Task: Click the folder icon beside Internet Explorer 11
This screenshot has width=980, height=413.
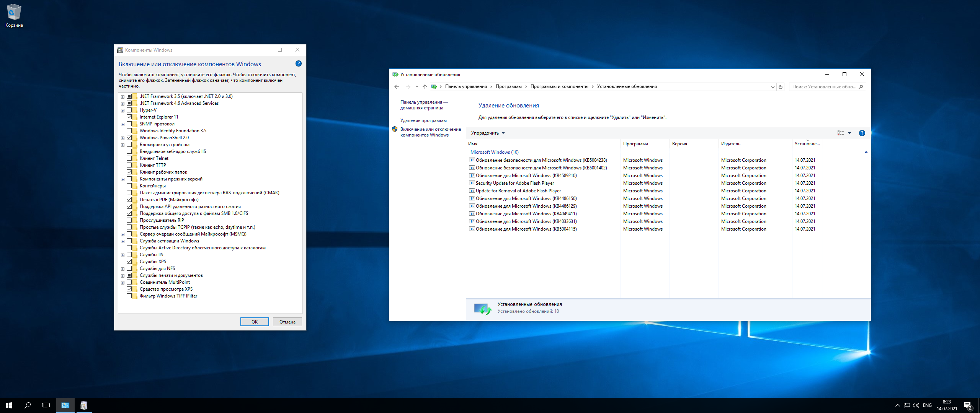Action: coord(135,117)
